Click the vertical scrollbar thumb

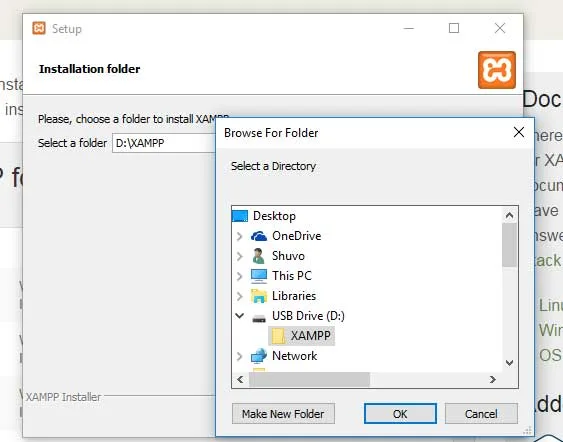click(509, 245)
